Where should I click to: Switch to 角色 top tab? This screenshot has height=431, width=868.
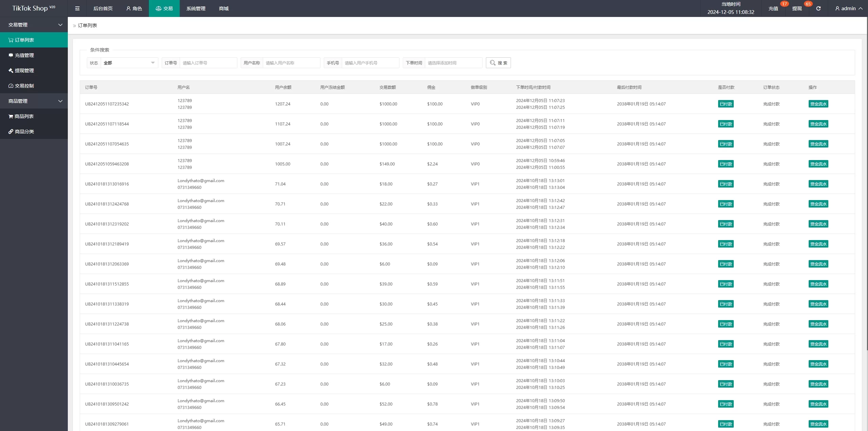(134, 8)
